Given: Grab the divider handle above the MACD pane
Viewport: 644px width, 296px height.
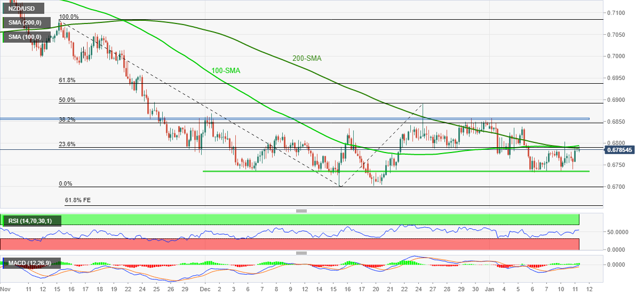Looking at the screenshot, I should 301,253.
